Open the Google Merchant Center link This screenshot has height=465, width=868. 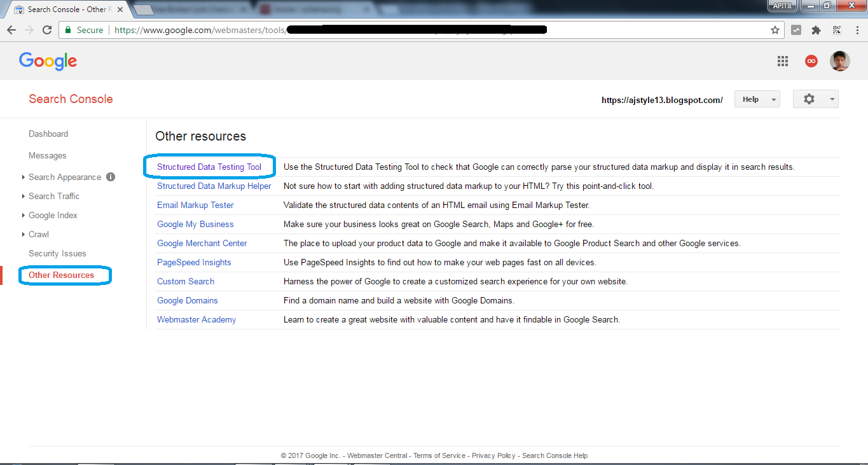202,243
